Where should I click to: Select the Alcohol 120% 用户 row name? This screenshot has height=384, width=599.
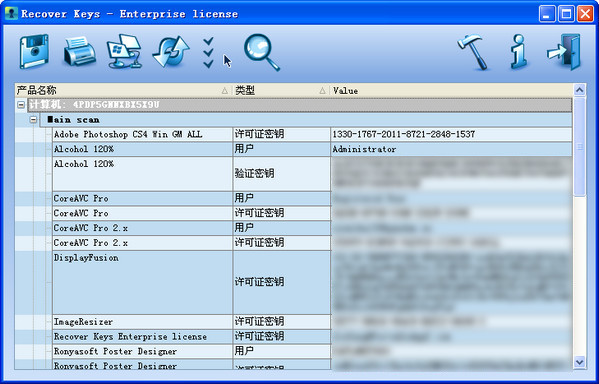click(84, 149)
